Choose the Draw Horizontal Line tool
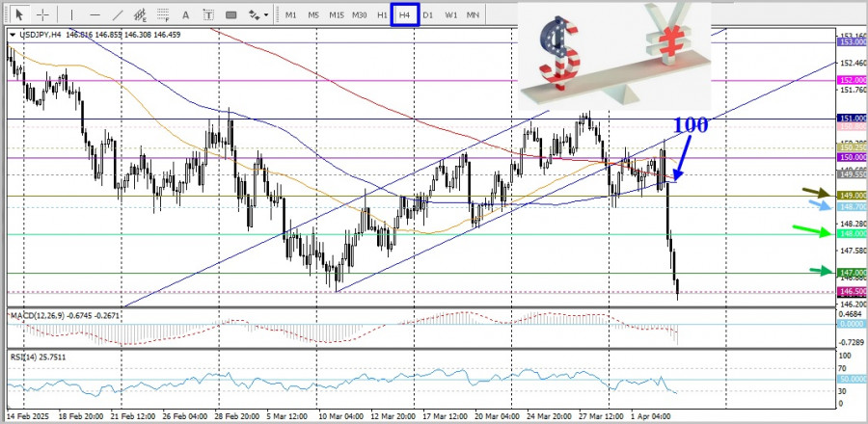Viewport: 868px width, 424px height. coord(95,14)
